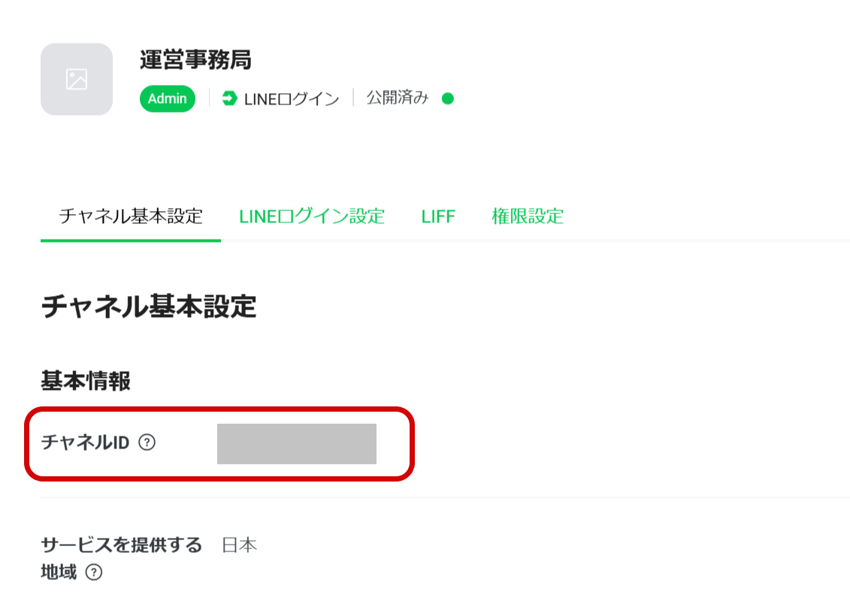The height and width of the screenshot is (616, 850).
Task: Open help icon next to 地域
Action: (x=93, y=572)
